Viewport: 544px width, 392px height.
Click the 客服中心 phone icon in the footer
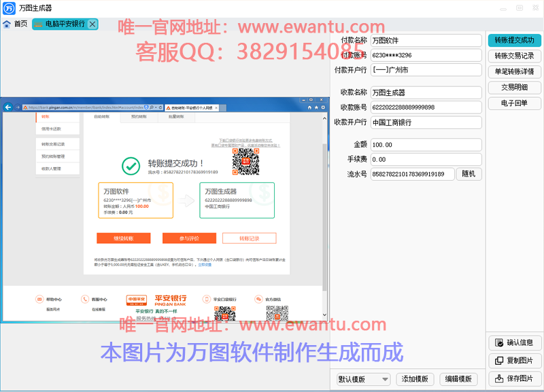85,299
